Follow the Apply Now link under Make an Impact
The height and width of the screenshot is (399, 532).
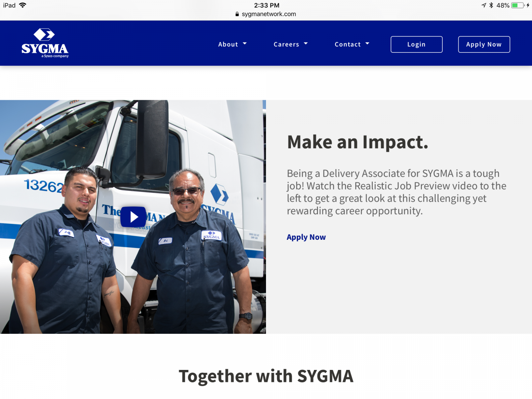pyautogui.click(x=306, y=237)
